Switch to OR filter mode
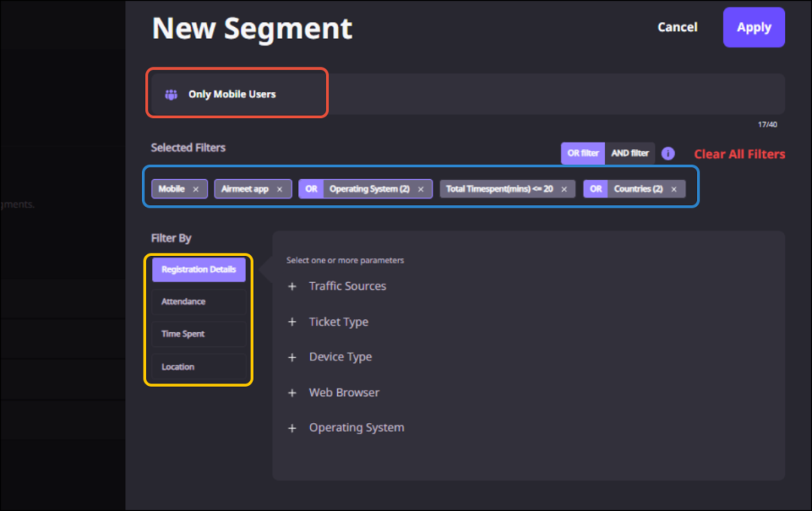 [583, 154]
